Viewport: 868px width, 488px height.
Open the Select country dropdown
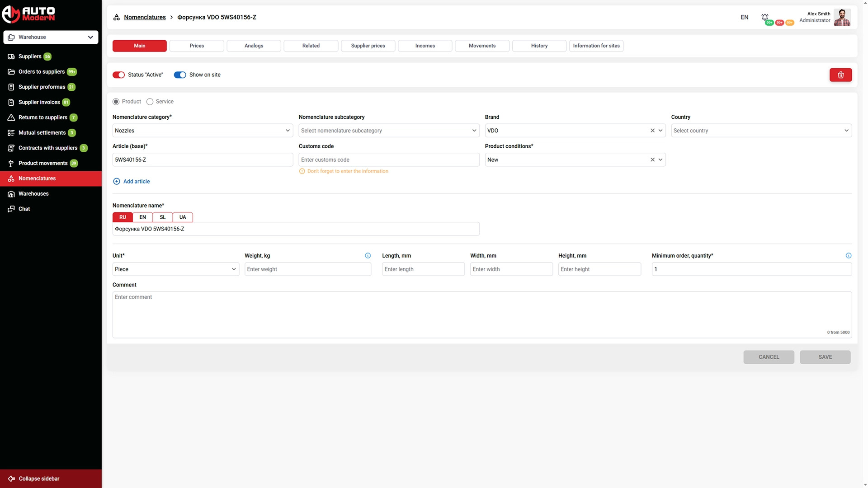(x=761, y=131)
